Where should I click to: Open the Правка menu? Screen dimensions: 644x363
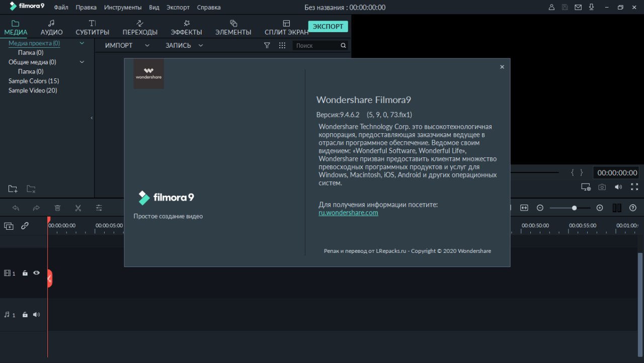(86, 8)
